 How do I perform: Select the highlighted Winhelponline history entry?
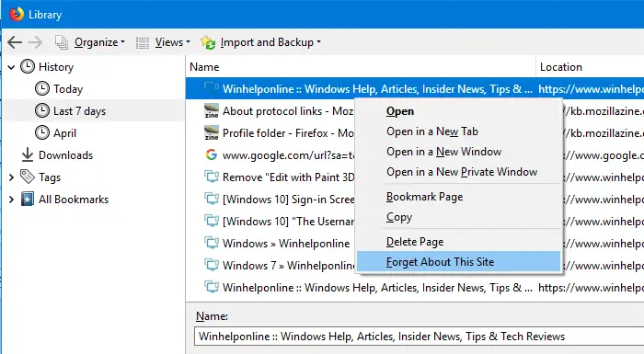tap(415, 88)
